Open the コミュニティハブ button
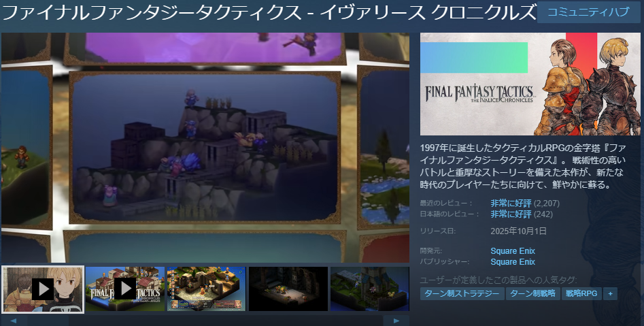 589,12
